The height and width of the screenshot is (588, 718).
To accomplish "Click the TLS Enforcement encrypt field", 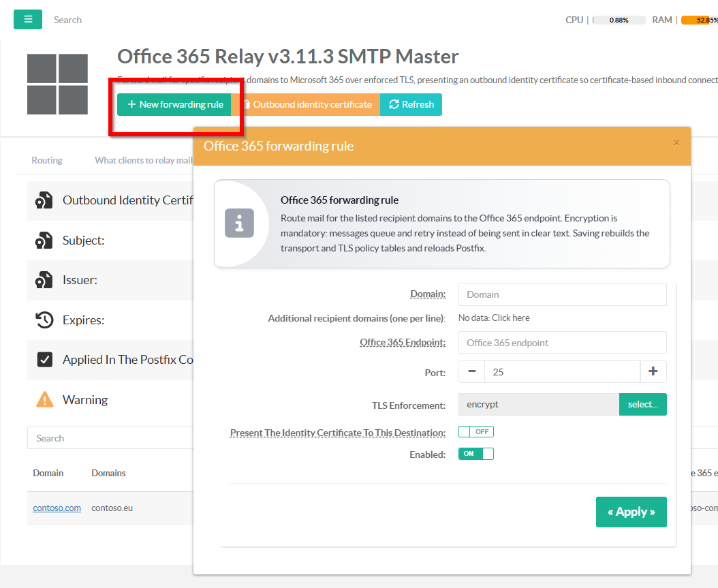I will coord(538,404).
